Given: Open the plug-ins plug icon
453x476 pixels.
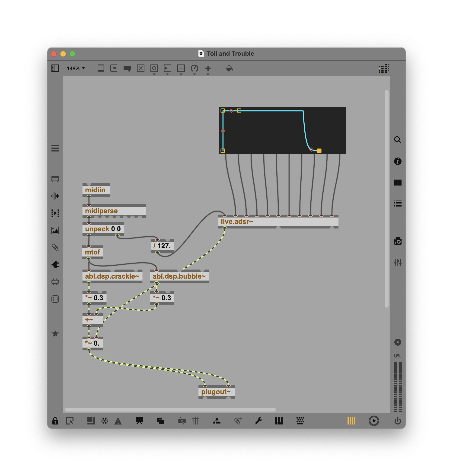Looking at the screenshot, I should pos(55,265).
